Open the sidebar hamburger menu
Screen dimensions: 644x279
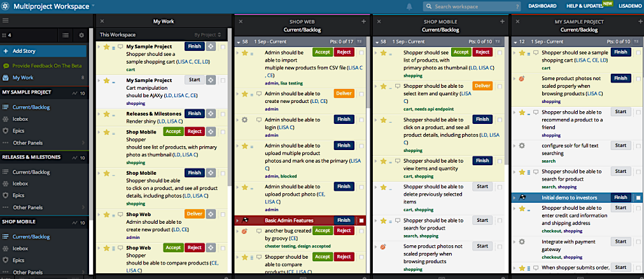pyautogui.click(x=6, y=21)
